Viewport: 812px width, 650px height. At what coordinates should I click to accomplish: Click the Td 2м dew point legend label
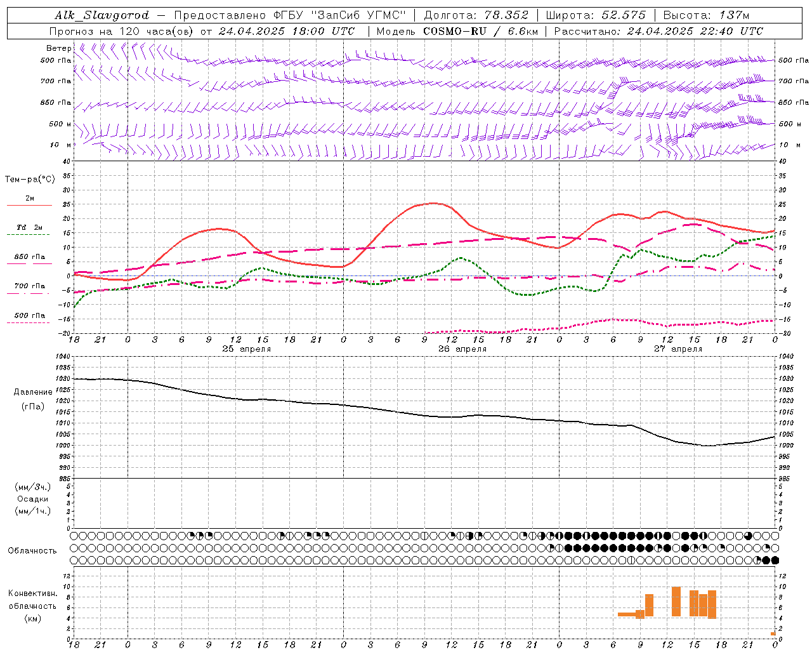[x=30, y=227]
